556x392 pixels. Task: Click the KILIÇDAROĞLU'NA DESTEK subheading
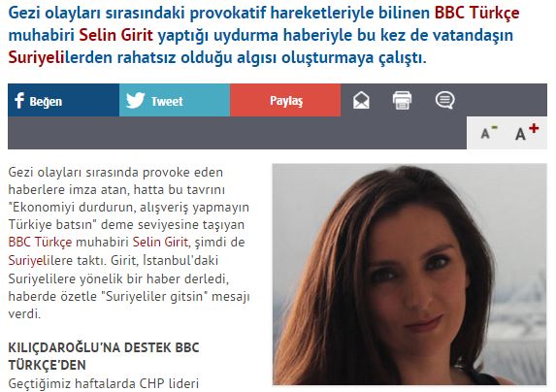[x=104, y=356]
